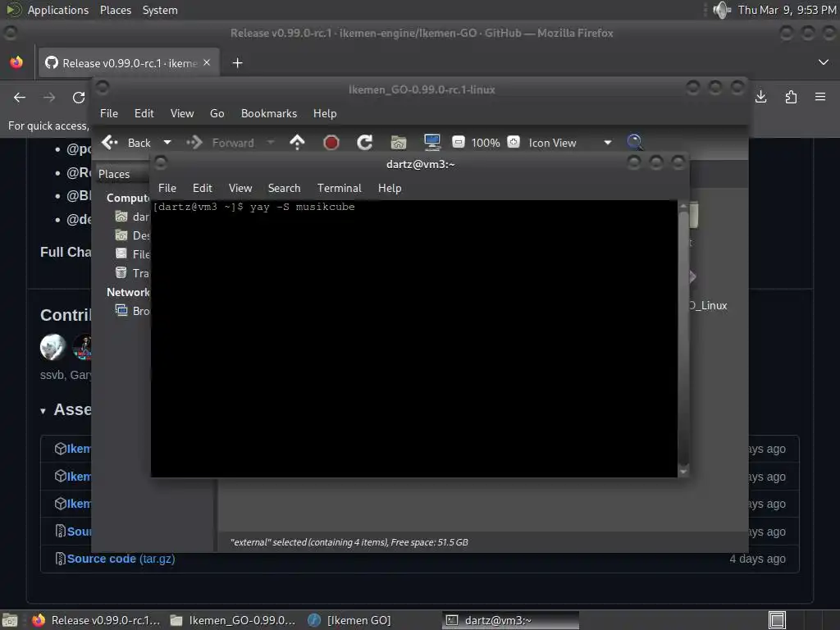
Task: Click the show desktop icon in taskbar
Action: (x=10, y=620)
